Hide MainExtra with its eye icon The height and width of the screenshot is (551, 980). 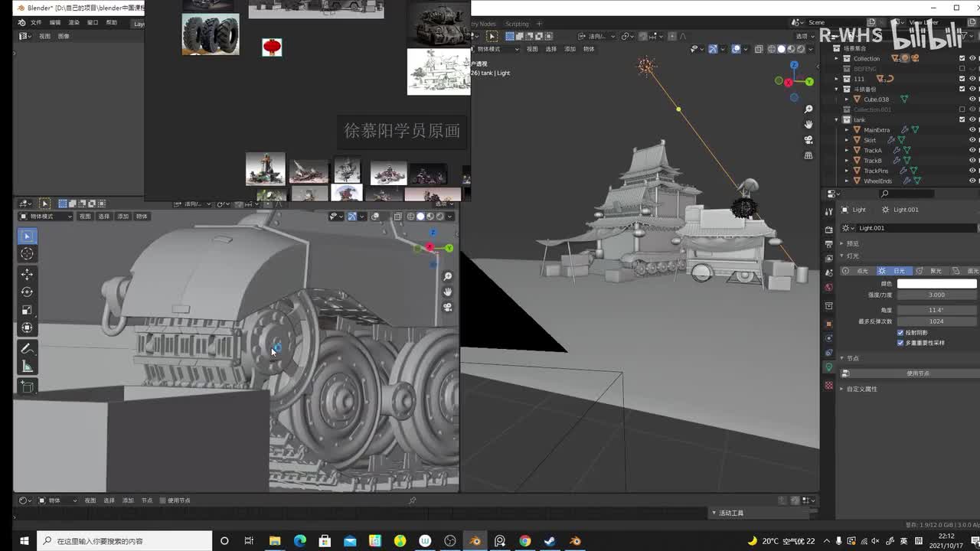972,130
